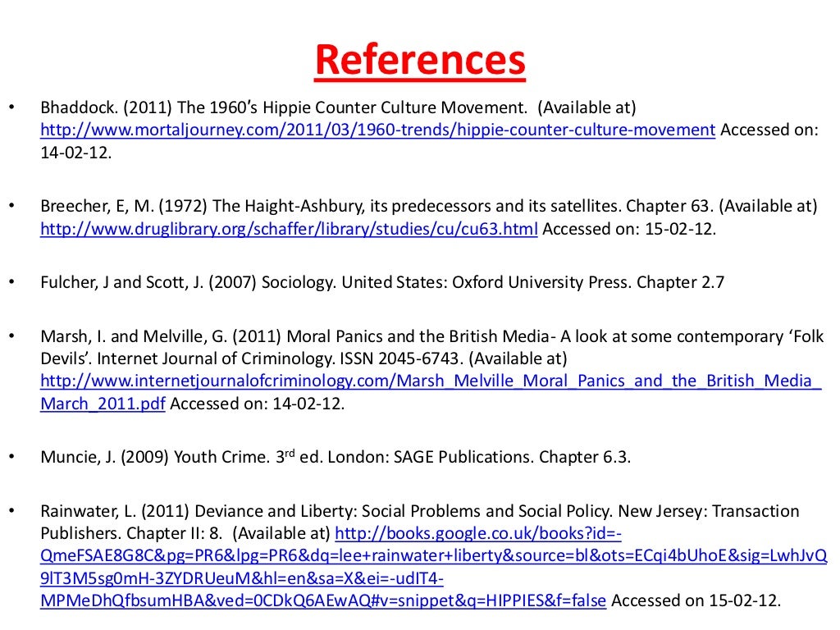This screenshot has height=630, width=840.
Task: Open the mortaljourney.com hippie counter culture link
Action: pyautogui.click(x=377, y=130)
